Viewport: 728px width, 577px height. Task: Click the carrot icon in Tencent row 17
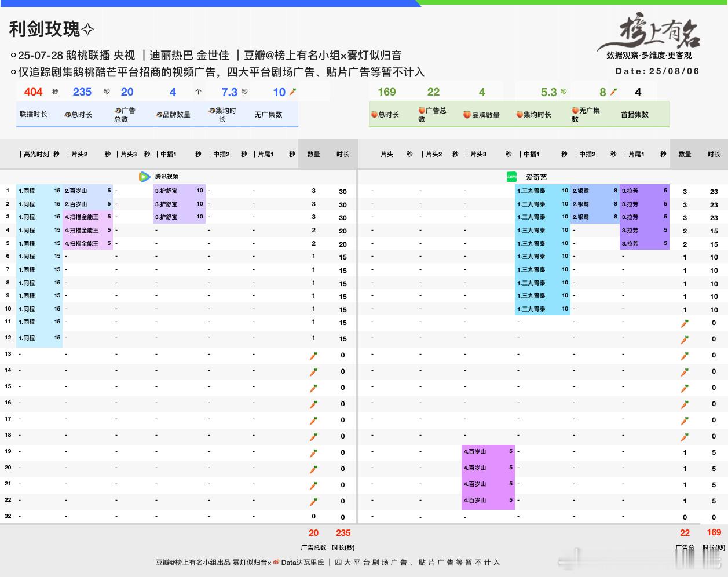(313, 421)
